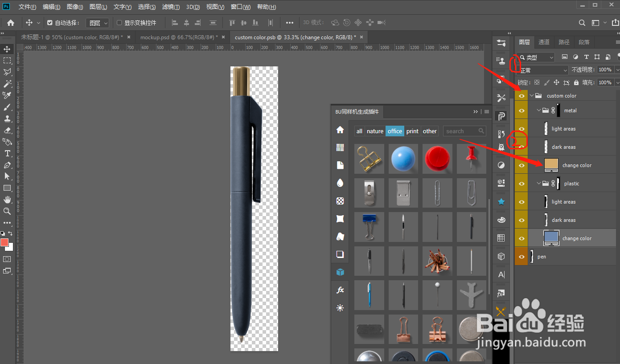
Task: Filter plugin items by other
Action: click(430, 131)
